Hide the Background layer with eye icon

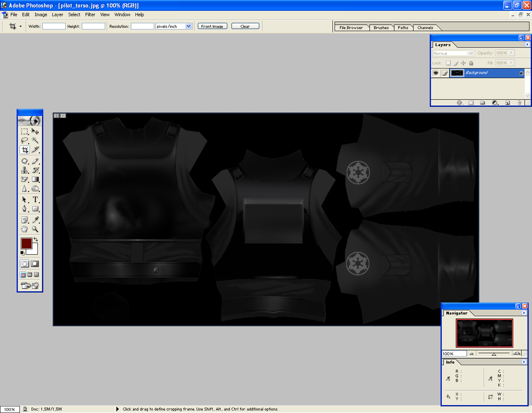436,73
